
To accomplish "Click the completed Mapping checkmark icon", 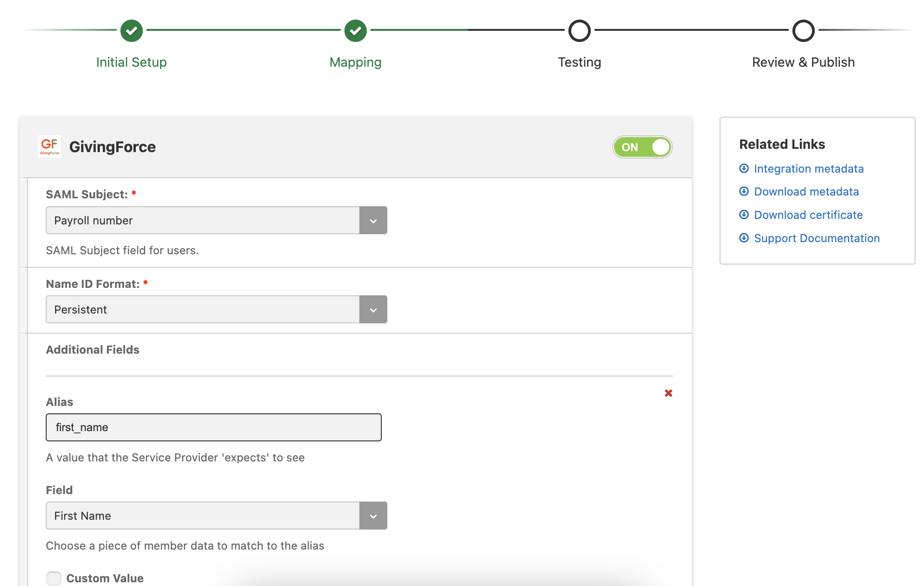I will [x=355, y=30].
